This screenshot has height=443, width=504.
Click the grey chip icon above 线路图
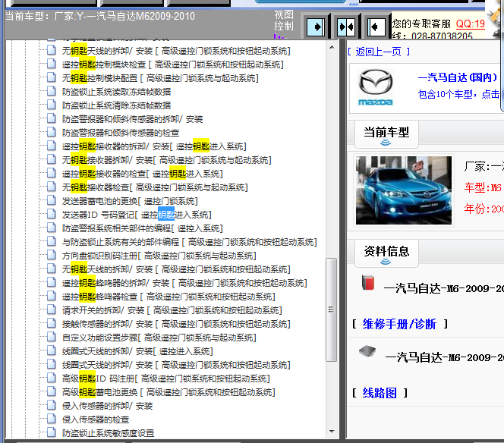point(367,351)
